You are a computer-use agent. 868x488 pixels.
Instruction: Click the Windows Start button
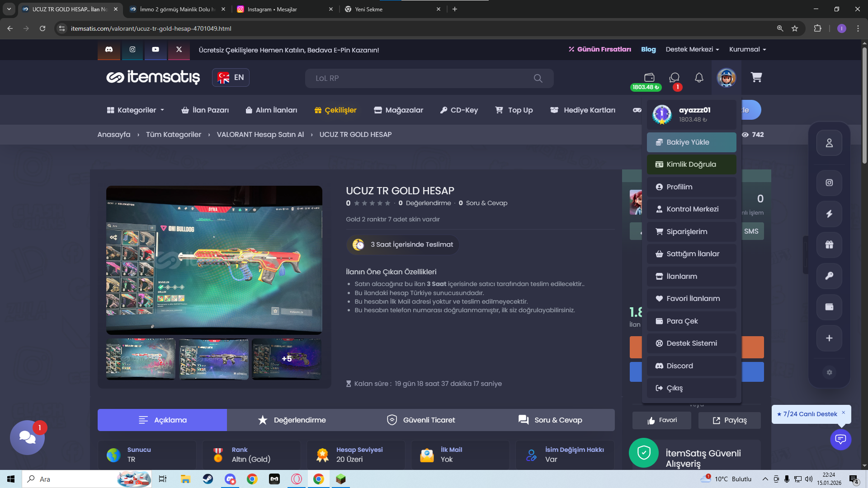[x=11, y=479]
